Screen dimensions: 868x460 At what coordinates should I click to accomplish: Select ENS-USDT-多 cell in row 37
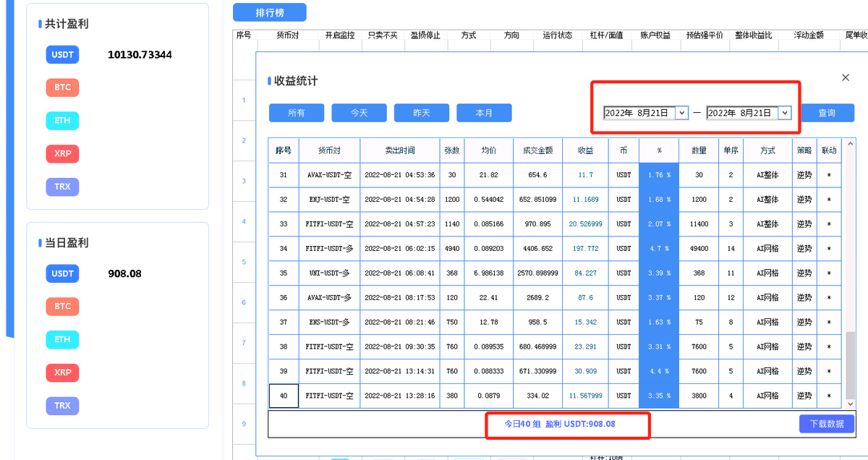point(329,323)
